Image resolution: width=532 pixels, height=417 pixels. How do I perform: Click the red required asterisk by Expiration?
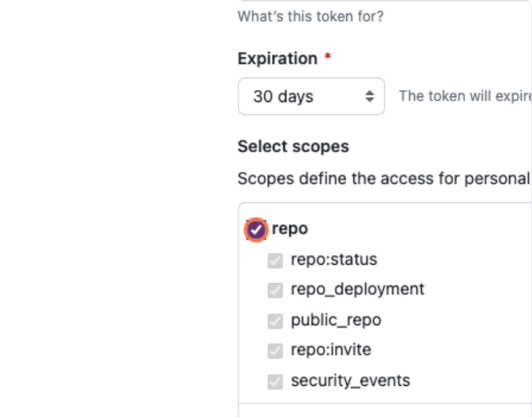click(328, 59)
